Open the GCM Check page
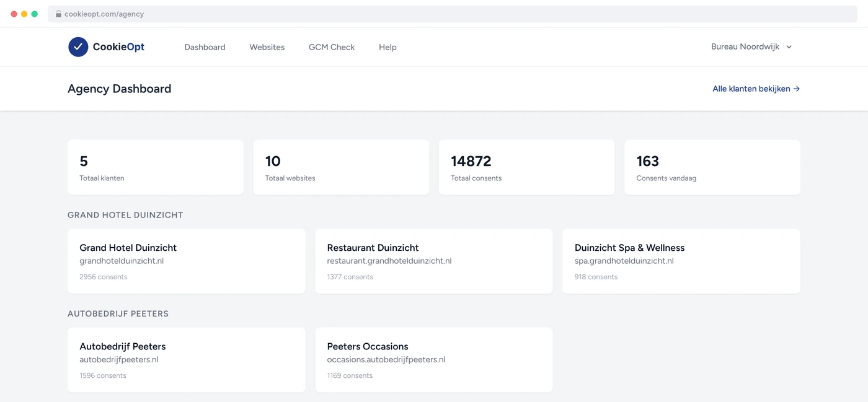868x402 pixels. [x=332, y=47]
